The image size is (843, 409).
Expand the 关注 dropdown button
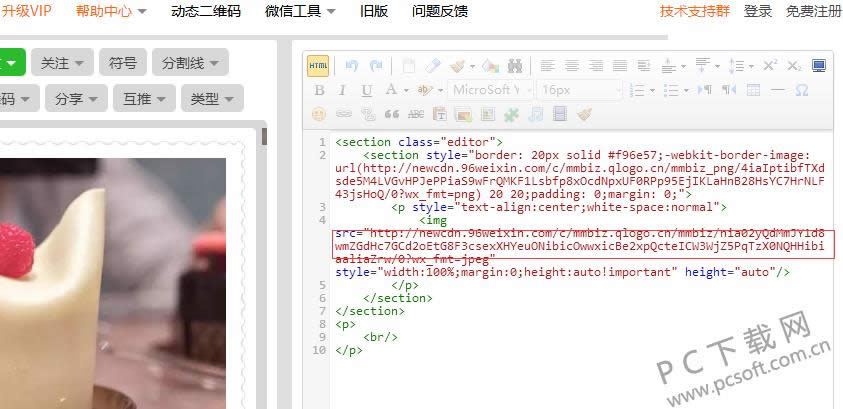pos(62,63)
